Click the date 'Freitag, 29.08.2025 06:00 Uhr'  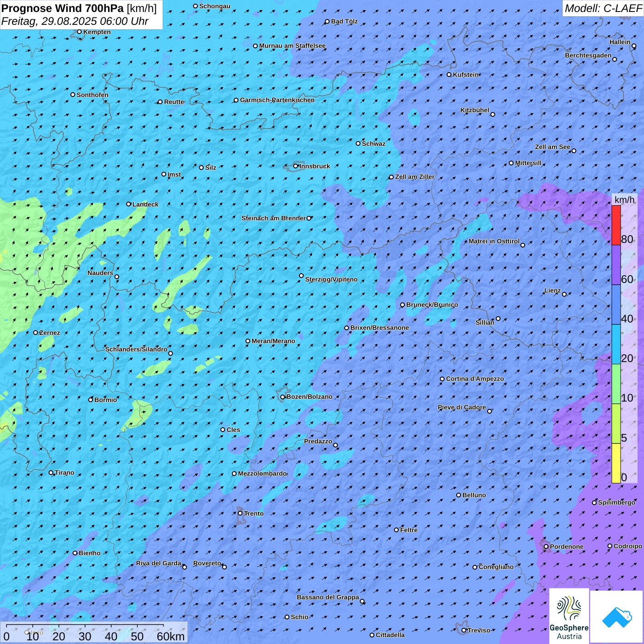tap(75, 21)
